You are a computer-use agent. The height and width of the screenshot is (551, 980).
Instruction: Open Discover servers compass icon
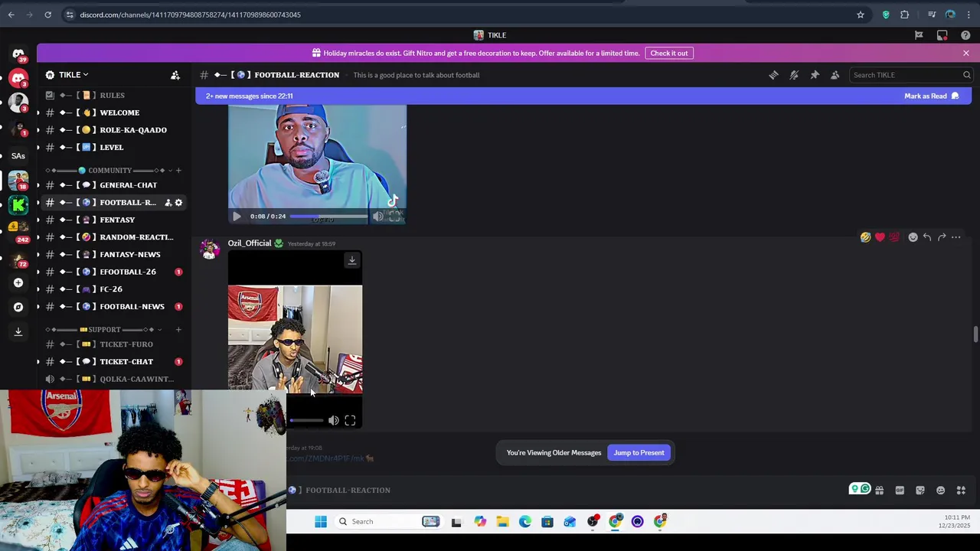18,307
